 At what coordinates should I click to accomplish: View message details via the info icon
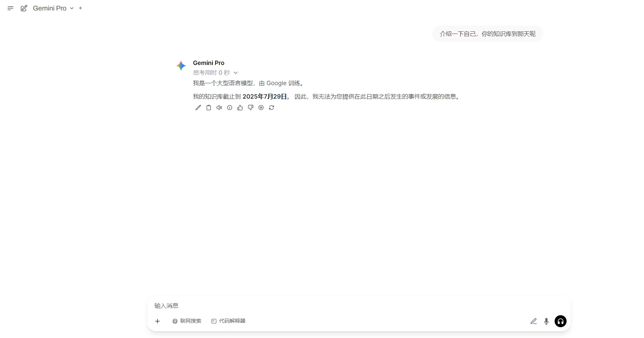tap(229, 108)
